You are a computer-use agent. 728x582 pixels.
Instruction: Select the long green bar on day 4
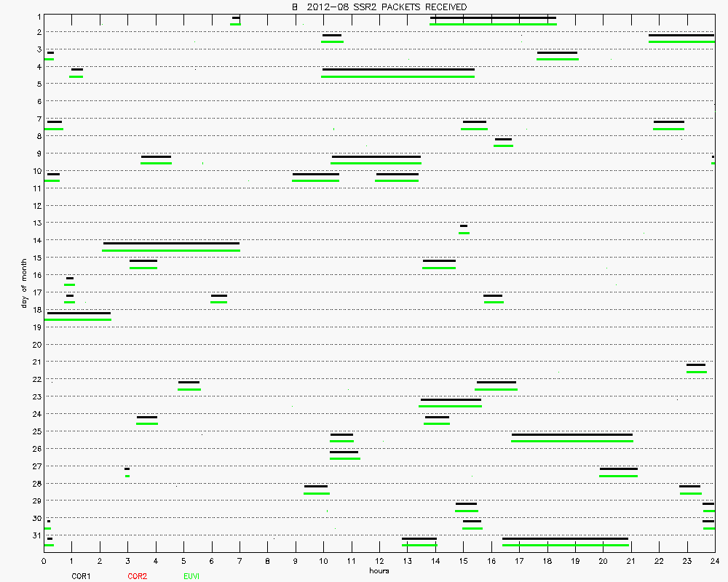click(x=398, y=76)
